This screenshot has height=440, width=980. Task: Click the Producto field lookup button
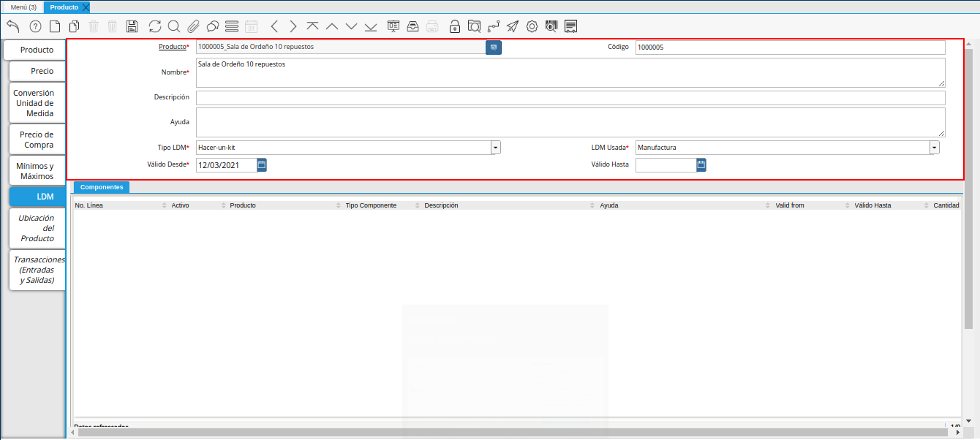[x=494, y=48]
